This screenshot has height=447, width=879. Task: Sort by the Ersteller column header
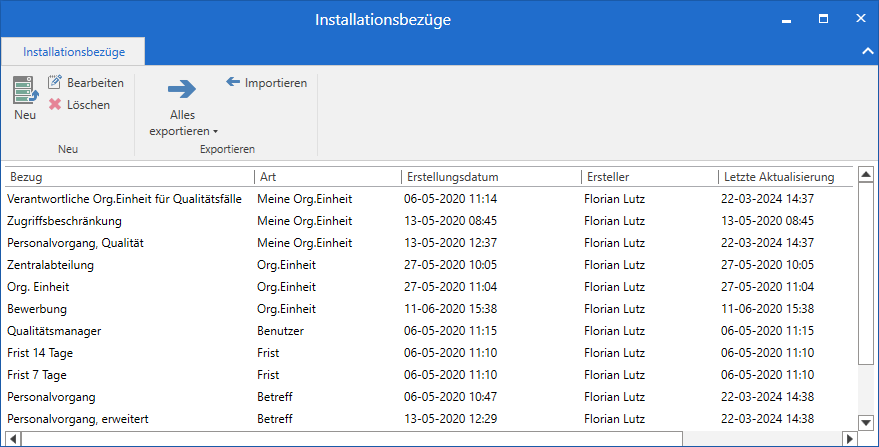coord(648,177)
